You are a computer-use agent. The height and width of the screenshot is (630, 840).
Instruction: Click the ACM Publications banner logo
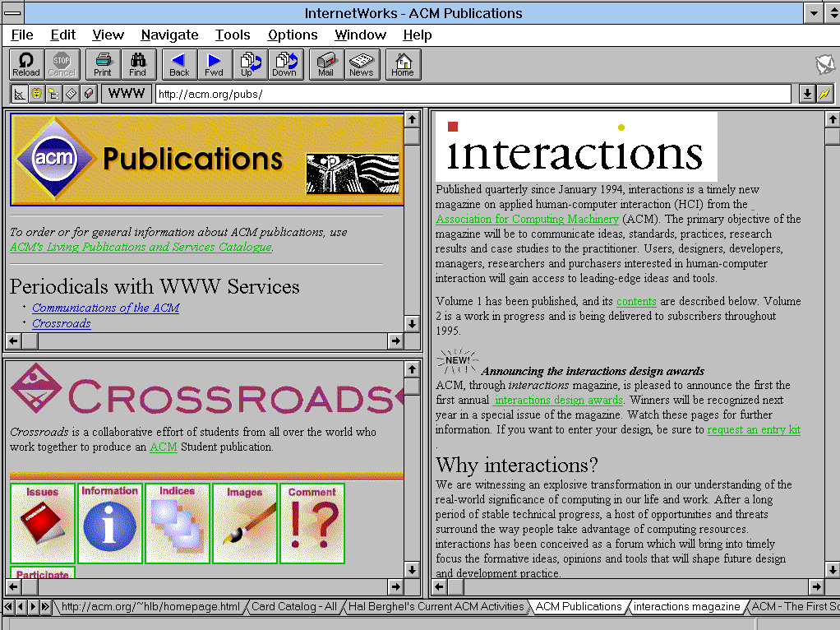point(207,160)
